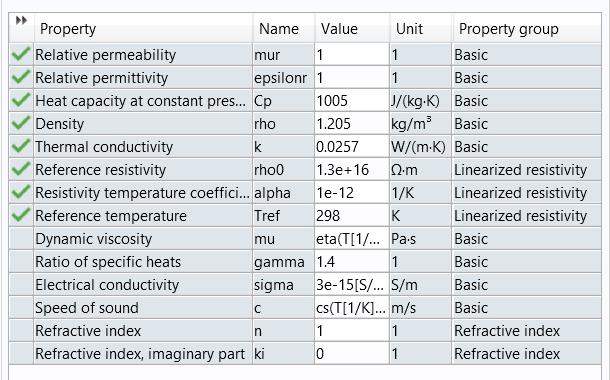Click the checkmark icon for Thermal conductivity
The image size is (610, 380).
coord(21,146)
